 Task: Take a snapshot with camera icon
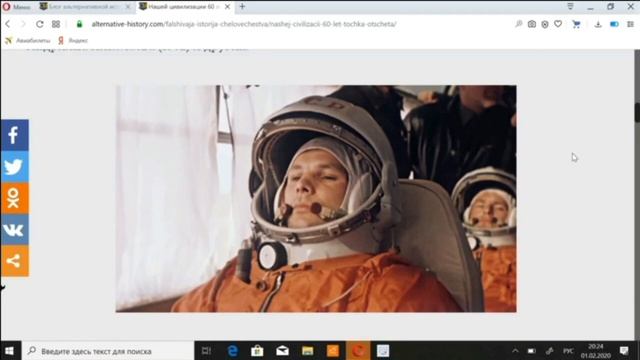(532, 24)
